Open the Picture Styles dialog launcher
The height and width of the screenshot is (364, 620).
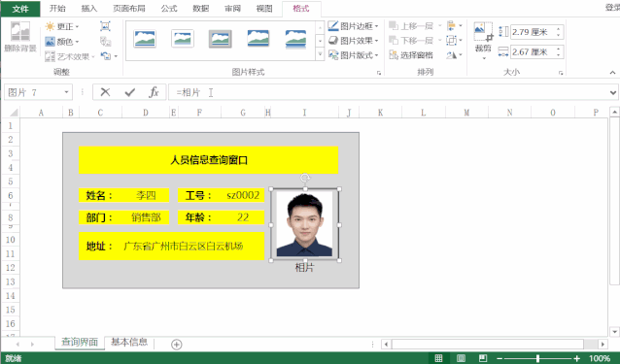pyautogui.click(x=379, y=73)
